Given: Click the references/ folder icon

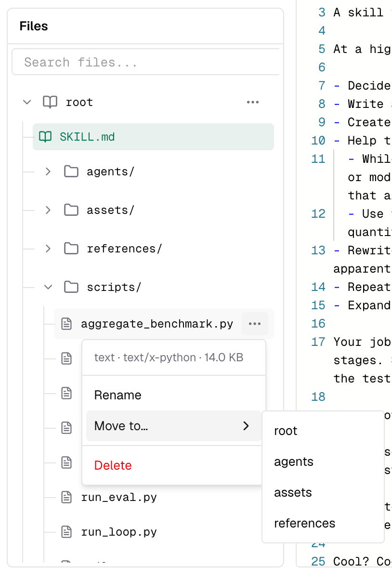Looking at the screenshot, I should [x=71, y=248].
